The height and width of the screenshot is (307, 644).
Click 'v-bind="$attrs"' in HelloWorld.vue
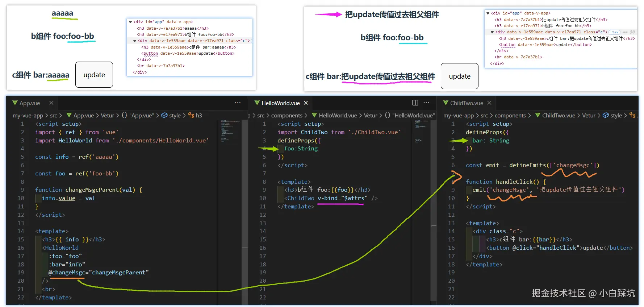click(343, 198)
